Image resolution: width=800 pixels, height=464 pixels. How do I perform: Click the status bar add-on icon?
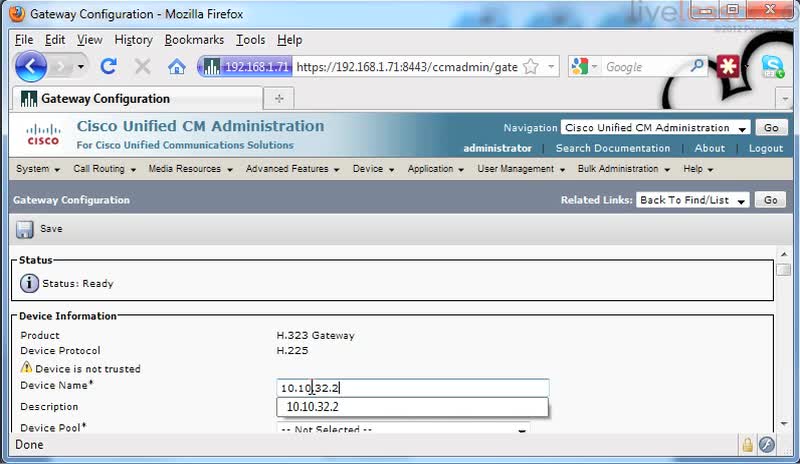click(x=766, y=445)
